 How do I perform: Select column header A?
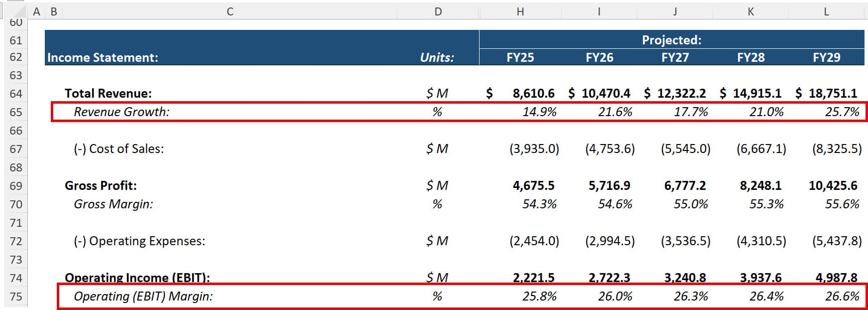tap(36, 11)
